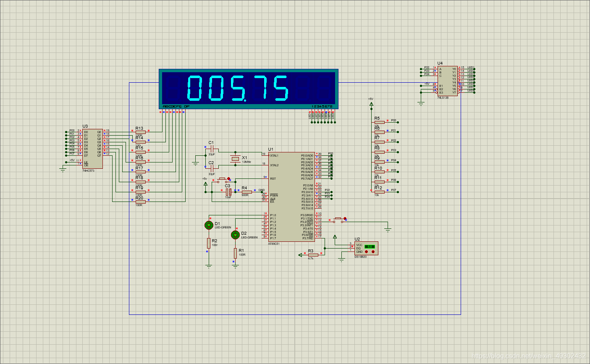Select green LED D2
590x364 pixels.
235,235
